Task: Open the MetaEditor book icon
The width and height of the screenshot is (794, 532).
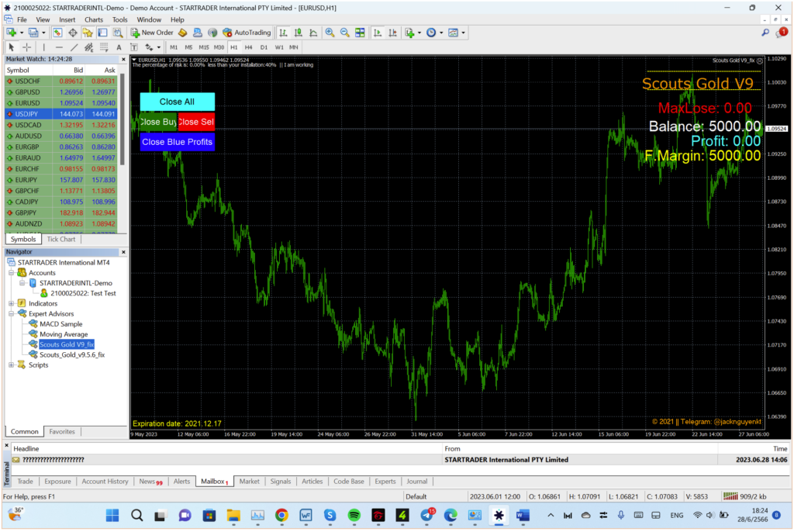Action: (183, 33)
